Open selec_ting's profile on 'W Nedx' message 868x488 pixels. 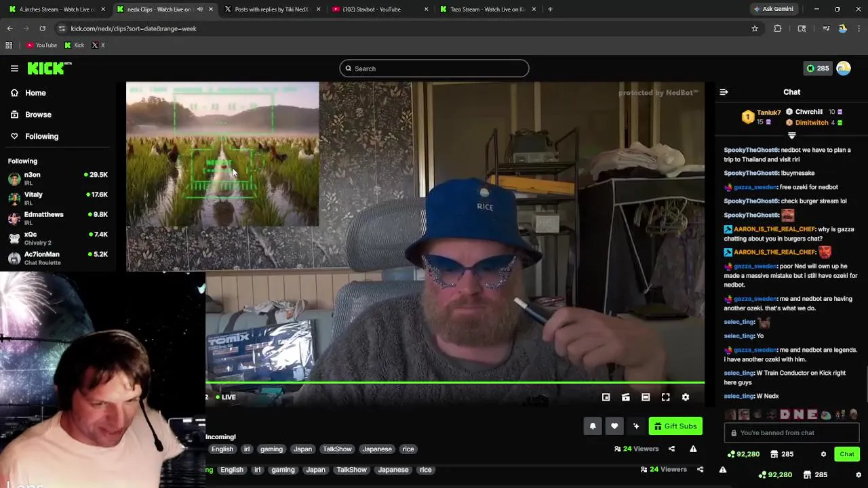[x=738, y=396]
